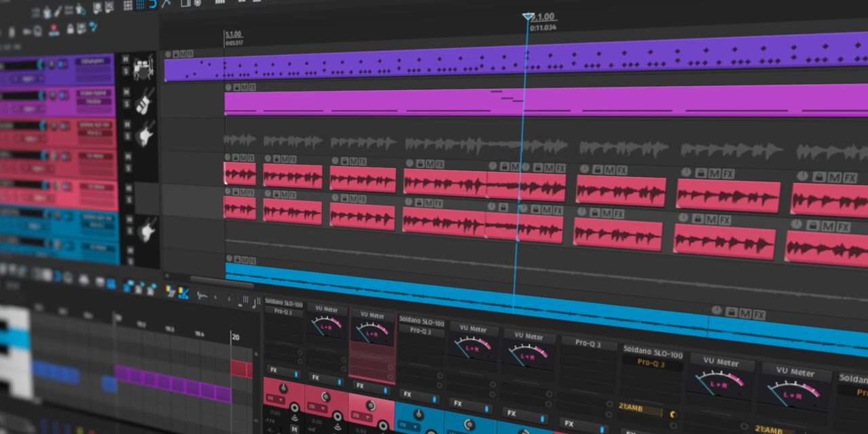Open the standalone Pro-Q 3 slot between VU meters
This screenshot has height=434, width=868.
point(589,343)
